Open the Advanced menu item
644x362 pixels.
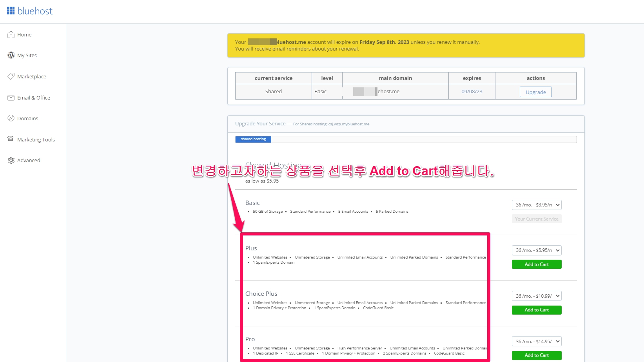pyautogui.click(x=29, y=160)
